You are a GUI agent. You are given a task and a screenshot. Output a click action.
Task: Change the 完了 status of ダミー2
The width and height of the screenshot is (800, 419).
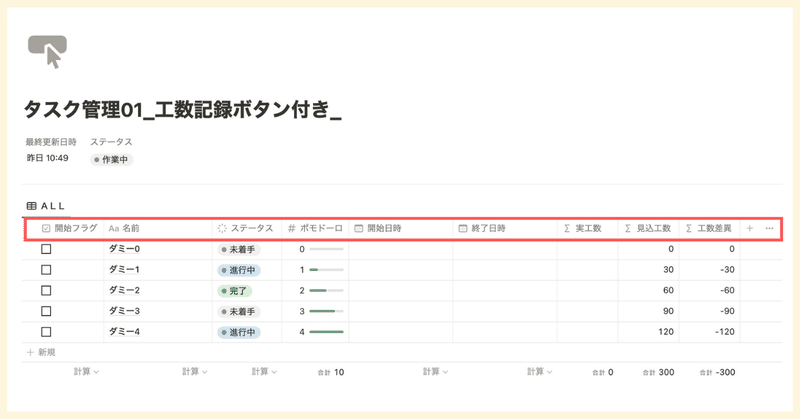(235, 291)
